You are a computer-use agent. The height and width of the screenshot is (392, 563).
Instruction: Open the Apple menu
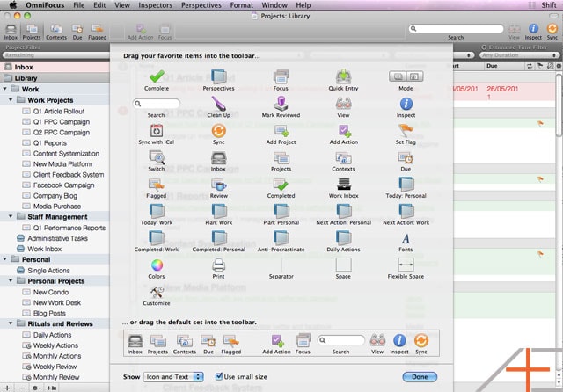pyautogui.click(x=13, y=5)
